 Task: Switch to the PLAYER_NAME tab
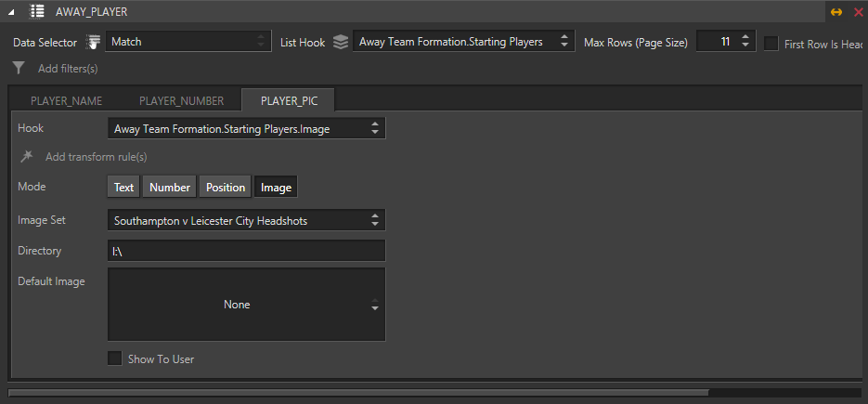[x=67, y=100]
